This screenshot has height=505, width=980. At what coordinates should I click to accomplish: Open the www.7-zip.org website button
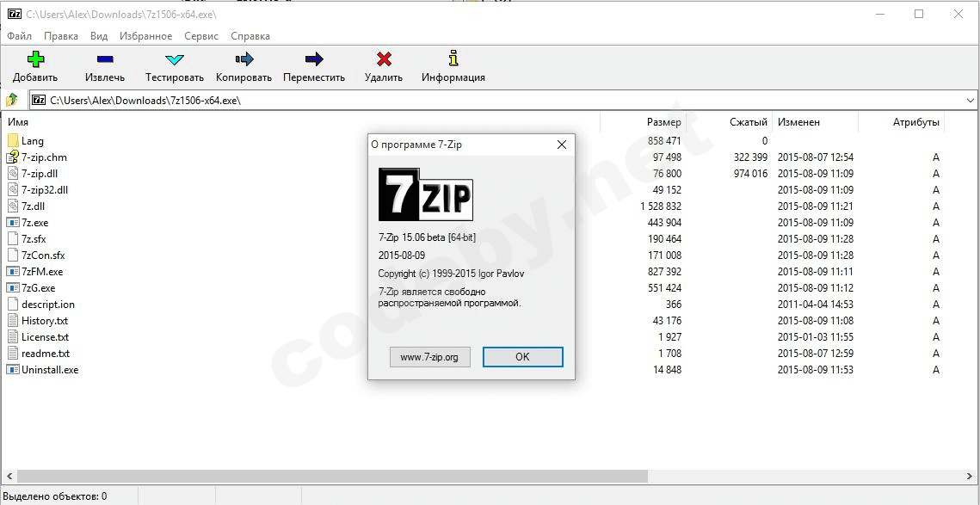coord(429,357)
